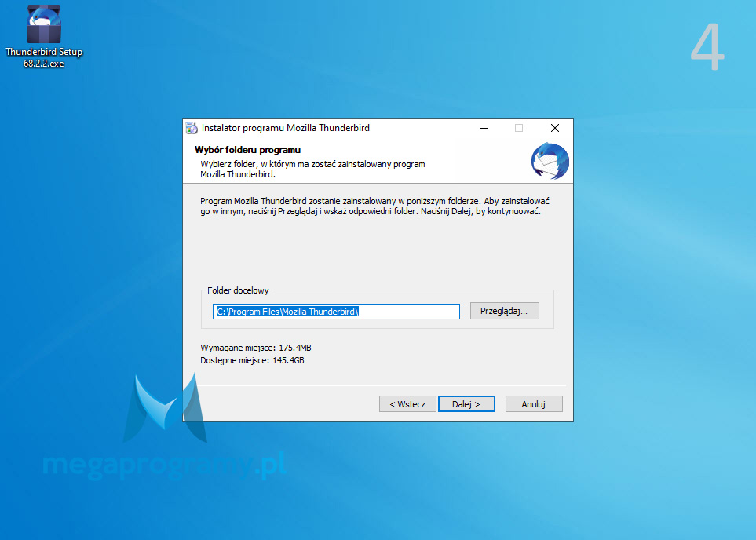
Task: Click the 'Folder docelowy' group label
Action: pos(238,290)
